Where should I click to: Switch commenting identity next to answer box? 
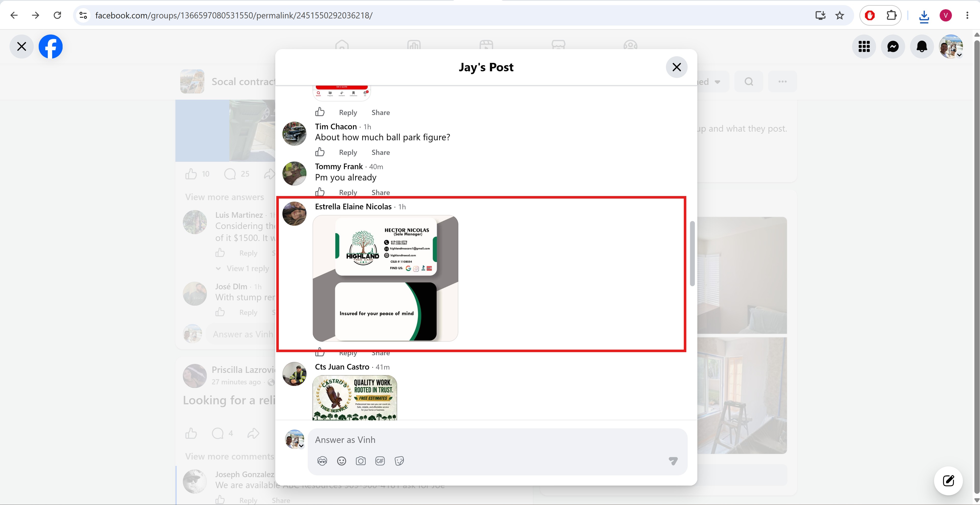[x=295, y=440]
